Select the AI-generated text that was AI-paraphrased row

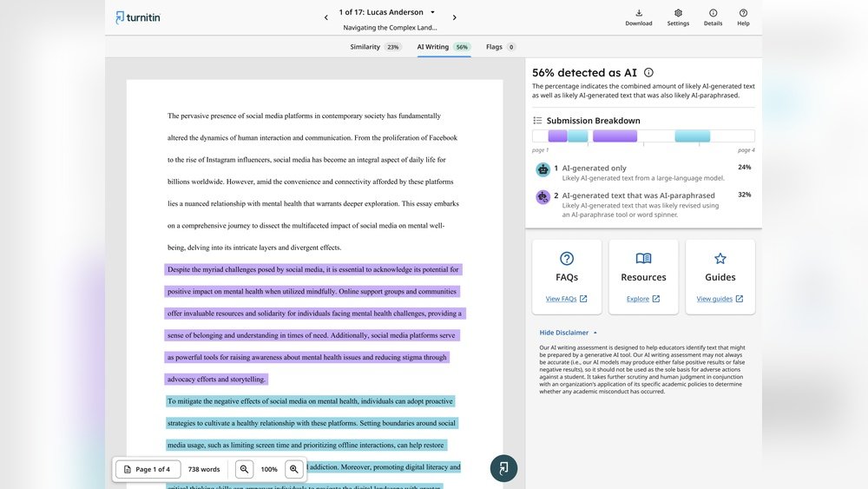(643, 204)
